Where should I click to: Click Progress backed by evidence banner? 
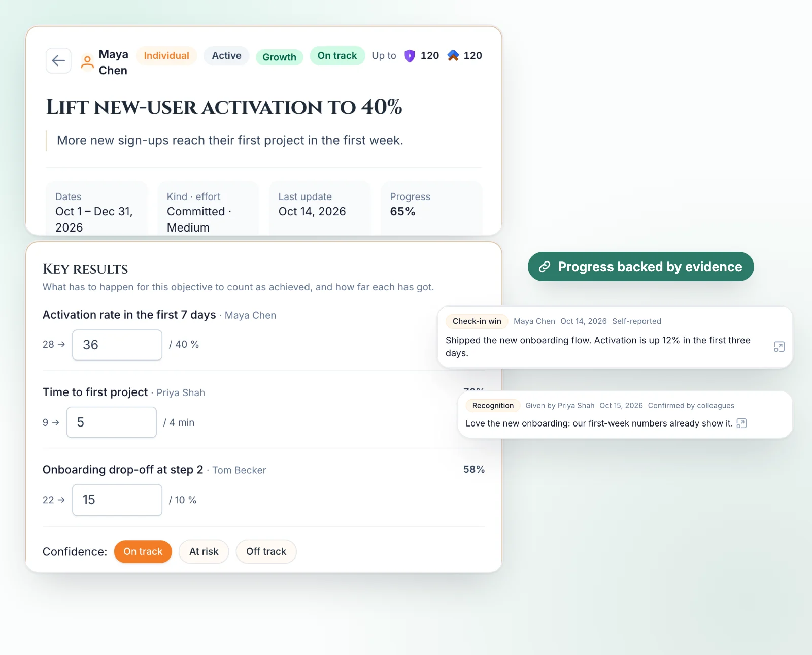pos(641,267)
